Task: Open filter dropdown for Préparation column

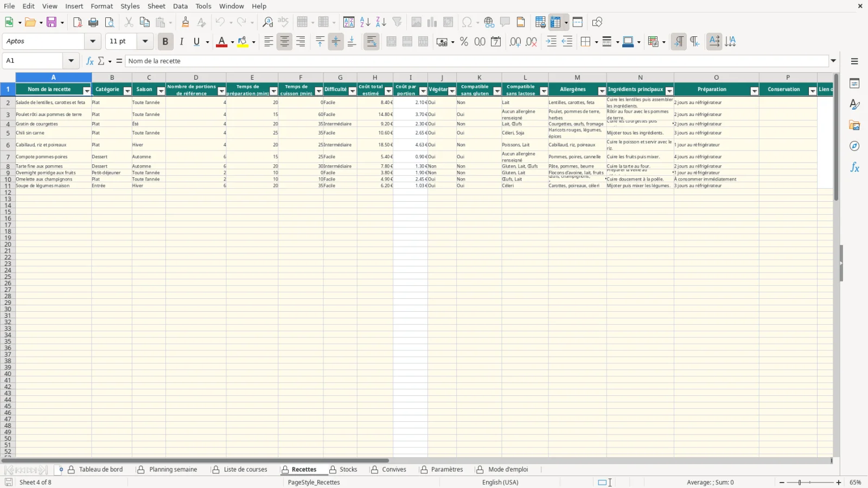Action: (x=755, y=91)
